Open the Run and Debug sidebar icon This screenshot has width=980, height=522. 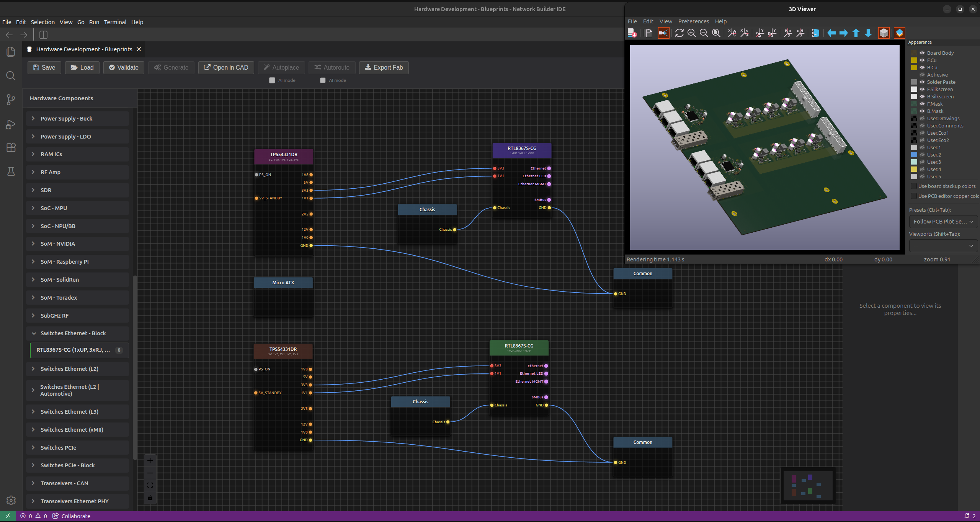point(10,124)
